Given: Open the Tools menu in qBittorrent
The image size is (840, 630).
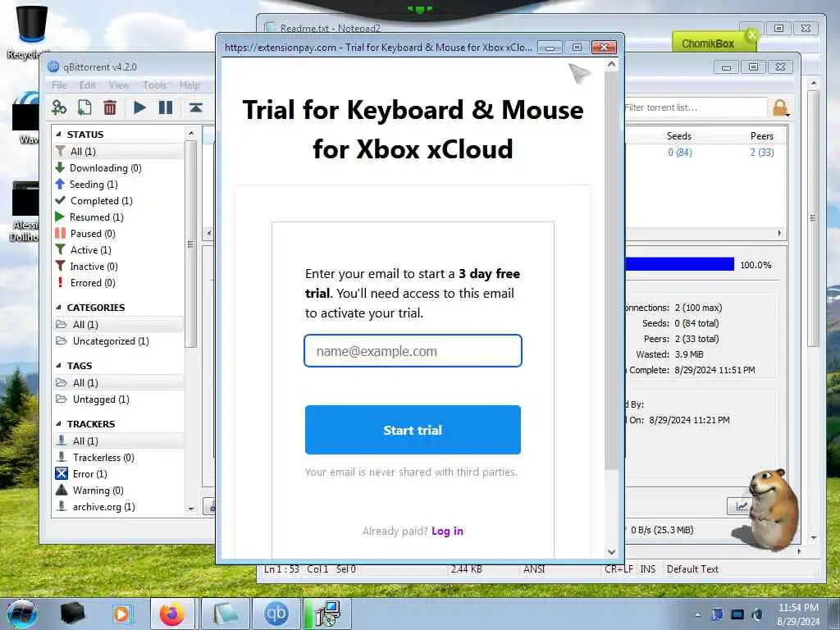Looking at the screenshot, I should [x=155, y=85].
